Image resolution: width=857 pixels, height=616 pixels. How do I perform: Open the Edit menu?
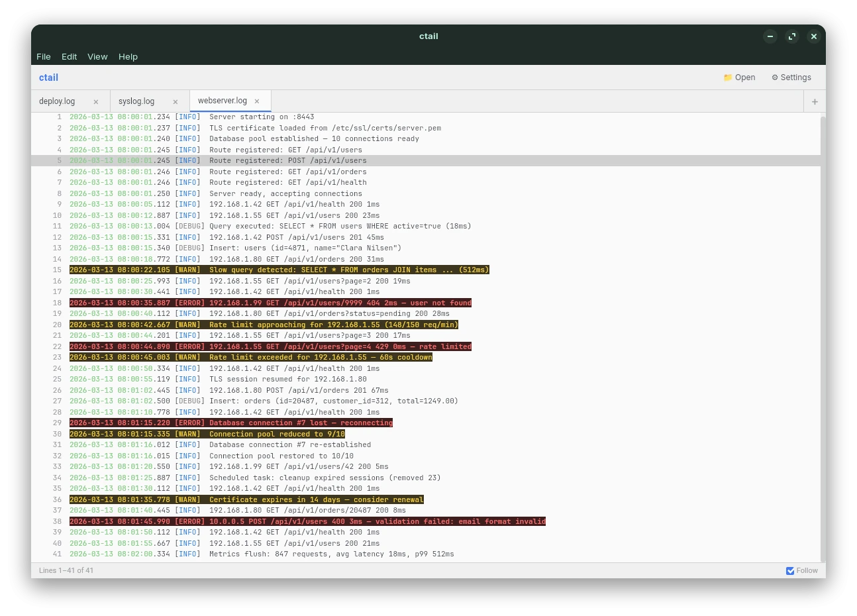click(69, 57)
